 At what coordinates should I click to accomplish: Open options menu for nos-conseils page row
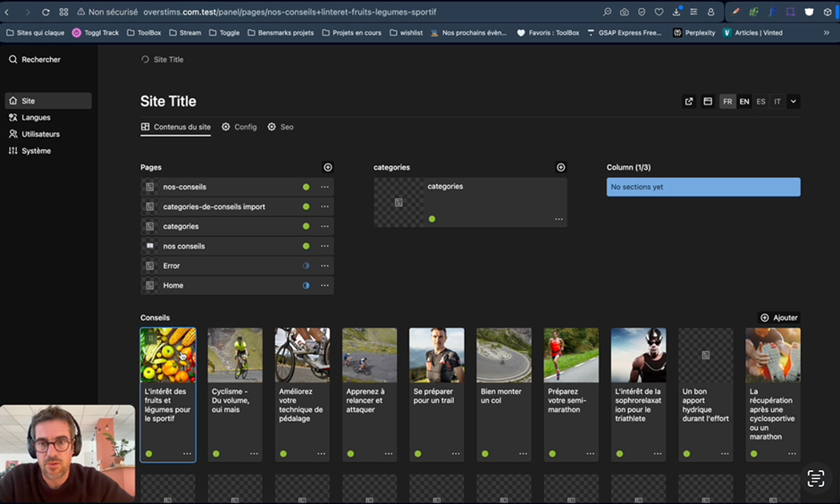pos(324,188)
